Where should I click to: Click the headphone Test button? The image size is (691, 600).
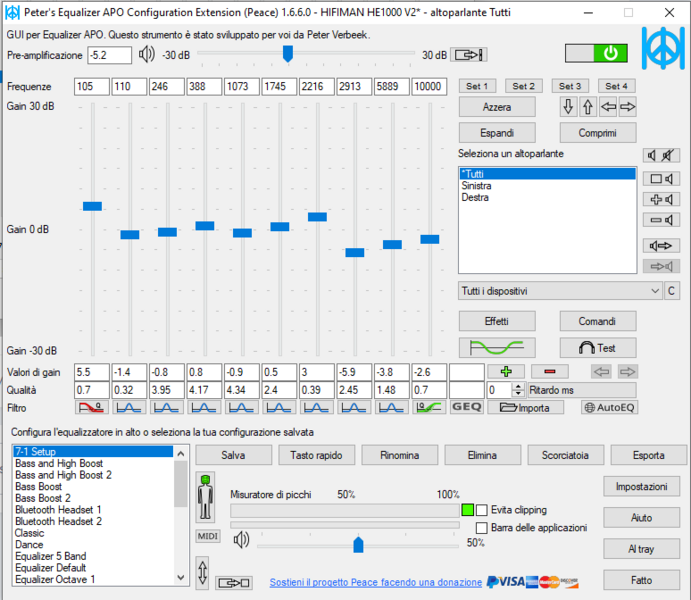[x=596, y=348]
